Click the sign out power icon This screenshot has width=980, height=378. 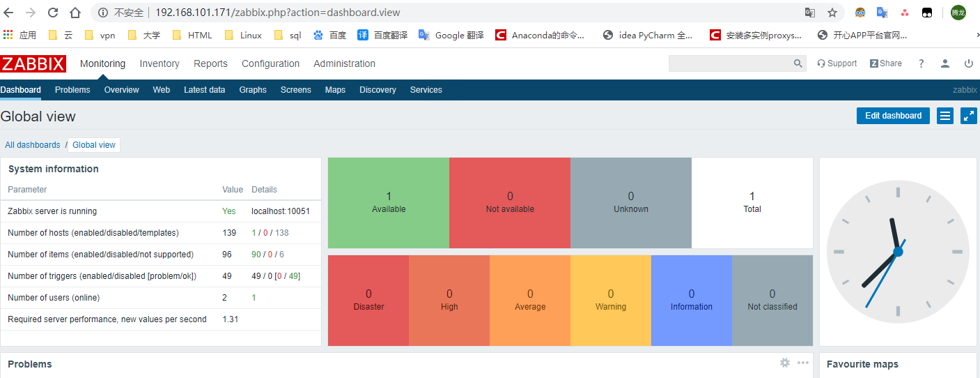tap(969, 63)
